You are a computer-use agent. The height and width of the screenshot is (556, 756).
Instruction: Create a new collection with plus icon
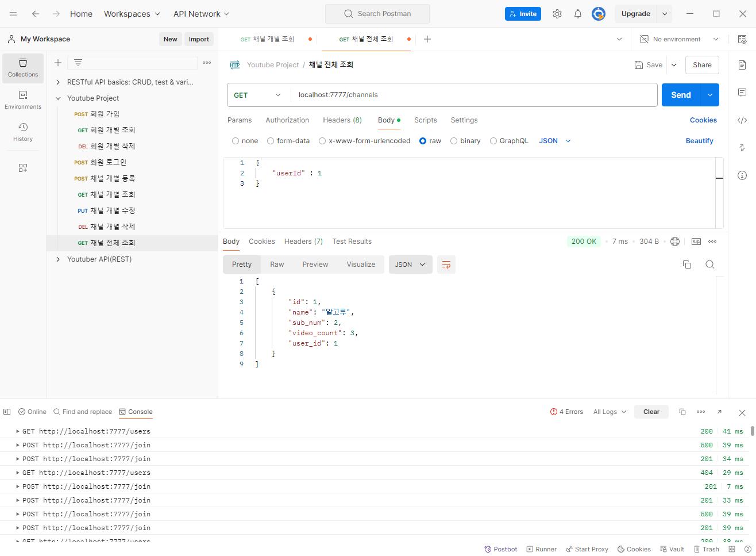58,63
